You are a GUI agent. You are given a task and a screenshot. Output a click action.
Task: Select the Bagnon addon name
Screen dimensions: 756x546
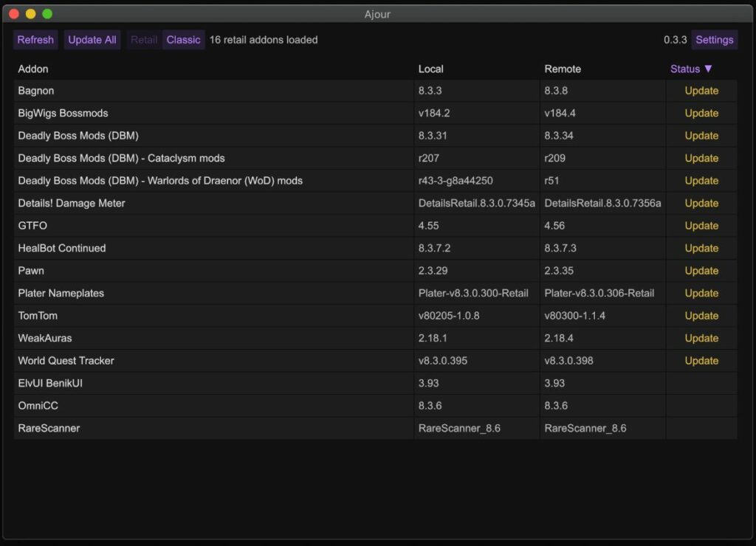(35, 91)
